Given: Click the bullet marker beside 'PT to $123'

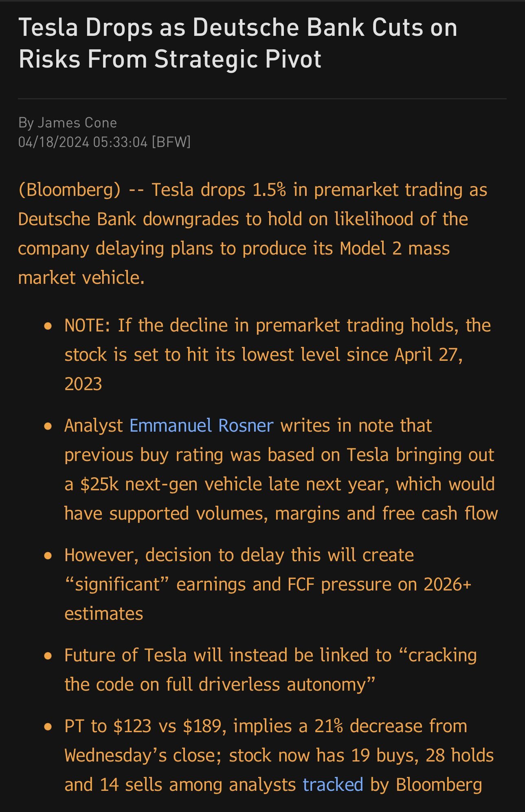Looking at the screenshot, I should click(x=48, y=726).
